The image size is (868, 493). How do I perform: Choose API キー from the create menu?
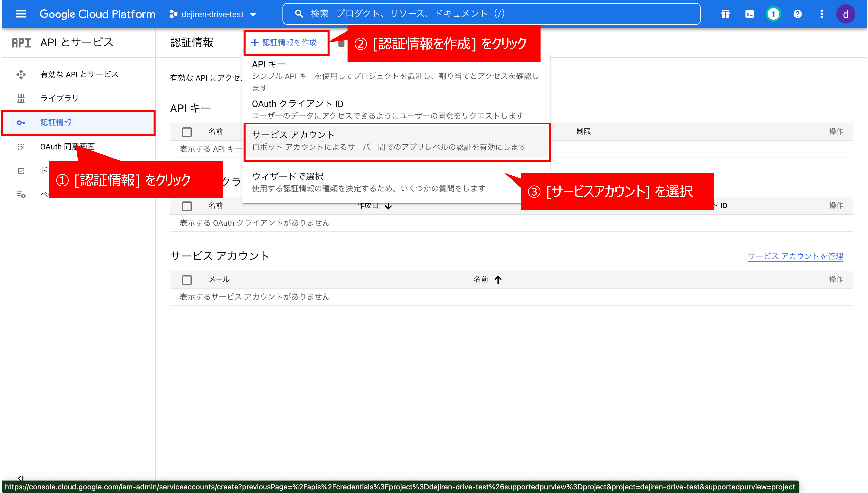click(396, 76)
